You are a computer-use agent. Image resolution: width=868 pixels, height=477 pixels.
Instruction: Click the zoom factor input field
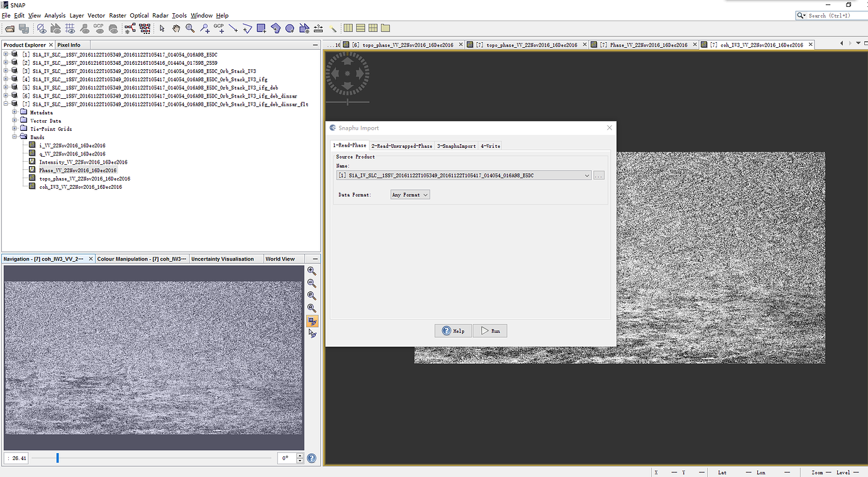tap(16, 459)
